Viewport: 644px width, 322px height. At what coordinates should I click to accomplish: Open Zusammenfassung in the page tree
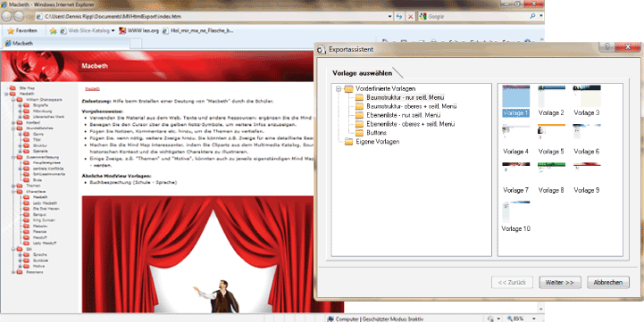pyautogui.click(x=42, y=157)
